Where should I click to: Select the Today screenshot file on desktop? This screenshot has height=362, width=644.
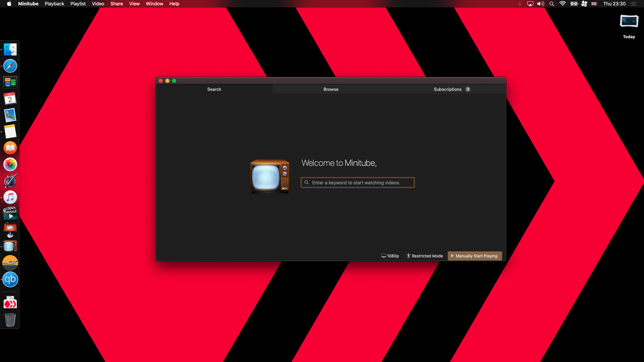coord(629,26)
